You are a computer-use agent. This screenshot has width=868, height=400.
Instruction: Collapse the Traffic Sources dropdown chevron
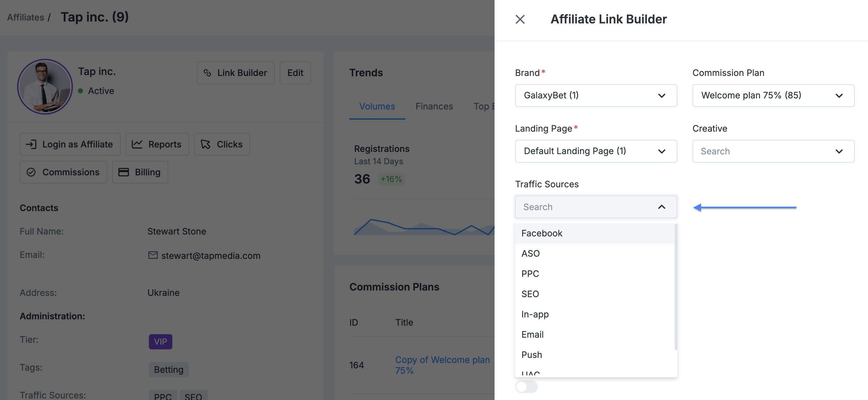[x=661, y=207]
